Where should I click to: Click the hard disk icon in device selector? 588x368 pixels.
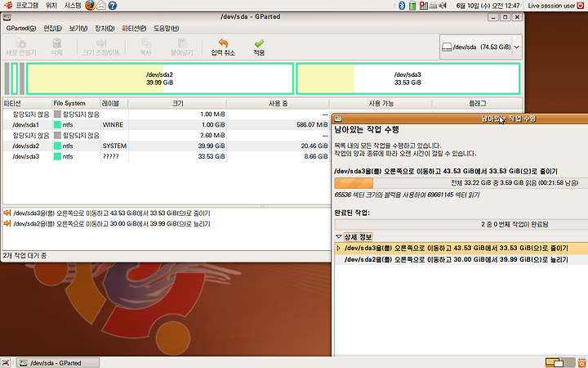click(447, 47)
